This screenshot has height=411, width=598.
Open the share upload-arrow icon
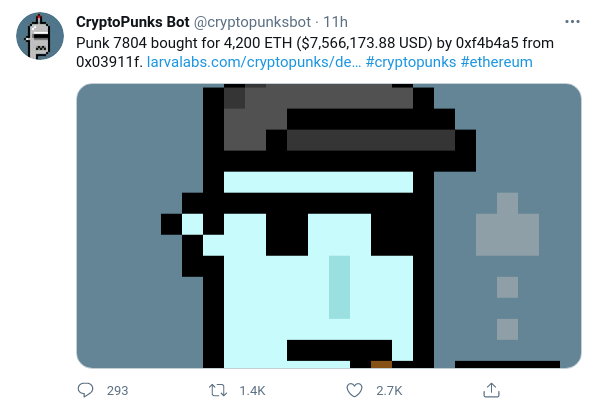(491, 390)
